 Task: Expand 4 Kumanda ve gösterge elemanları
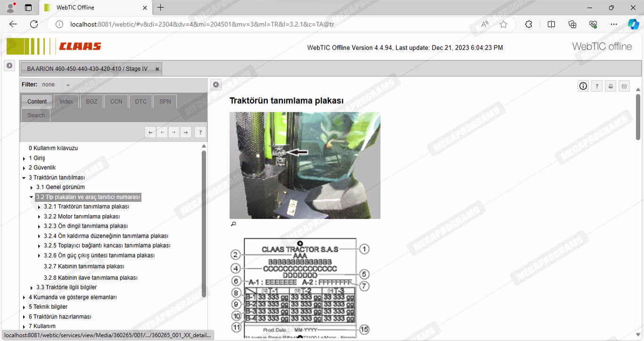pyautogui.click(x=24, y=298)
